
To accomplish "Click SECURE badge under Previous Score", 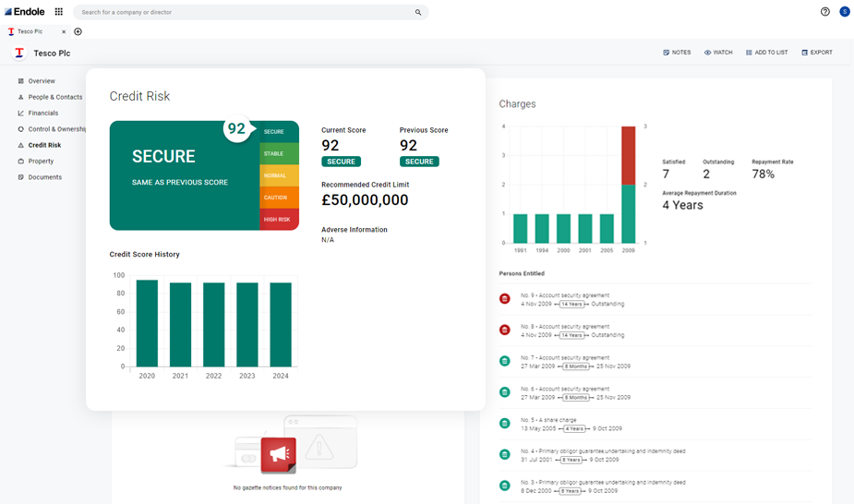I will point(419,162).
